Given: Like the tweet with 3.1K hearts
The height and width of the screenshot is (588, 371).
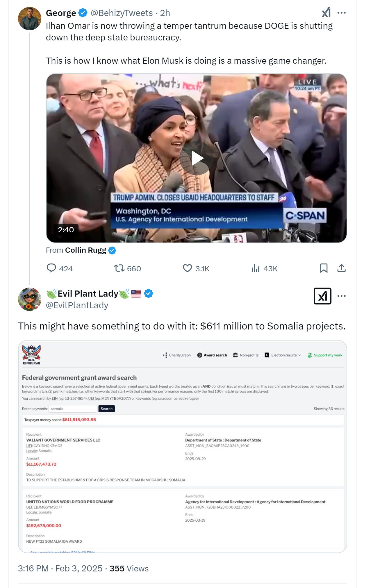Looking at the screenshot, I should [x=187, y=268].
